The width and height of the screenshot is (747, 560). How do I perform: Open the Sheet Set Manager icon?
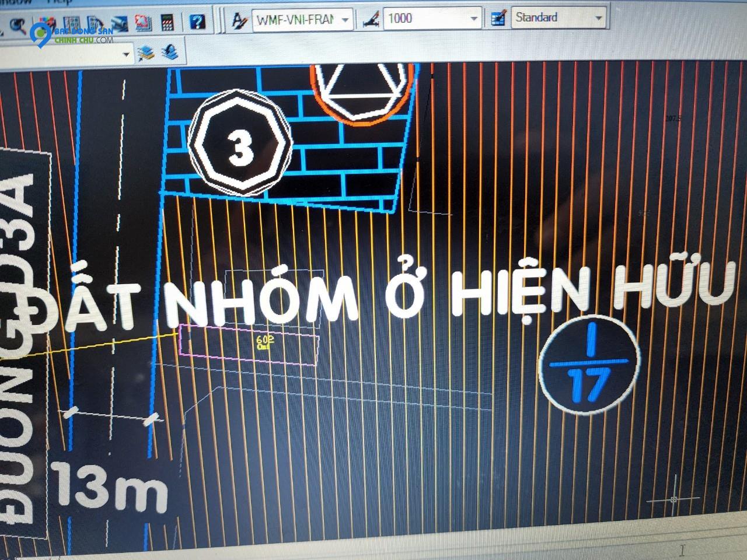120,24
